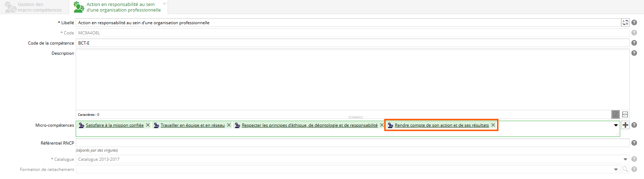This screenshot has width=644, height=179.
Task: Open help for Code de la compétence
Action: click(x=634, y=43)
